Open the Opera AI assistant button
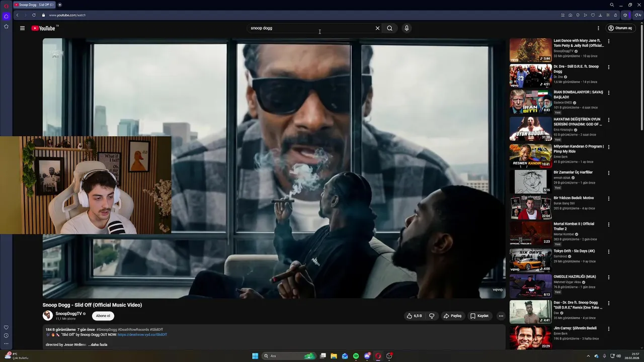This screenshot has height=362, width=644. [637, 15]
